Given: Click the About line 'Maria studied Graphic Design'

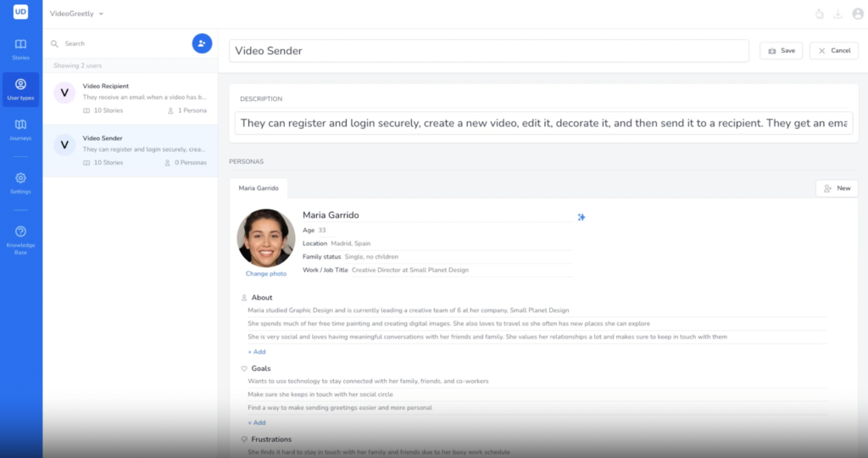Looking at the screenshot, I should [537, 310].
